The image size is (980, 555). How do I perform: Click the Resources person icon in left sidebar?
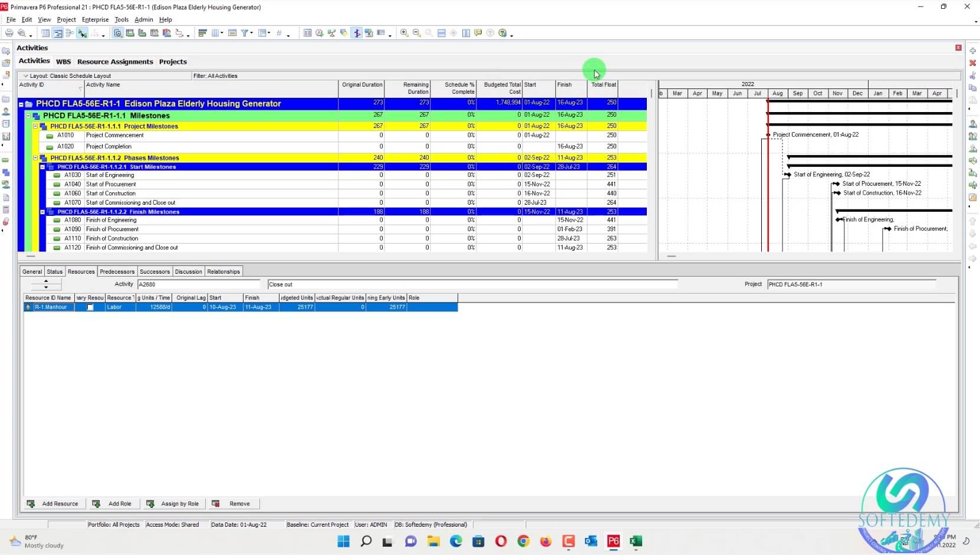(x=6, y=111)
